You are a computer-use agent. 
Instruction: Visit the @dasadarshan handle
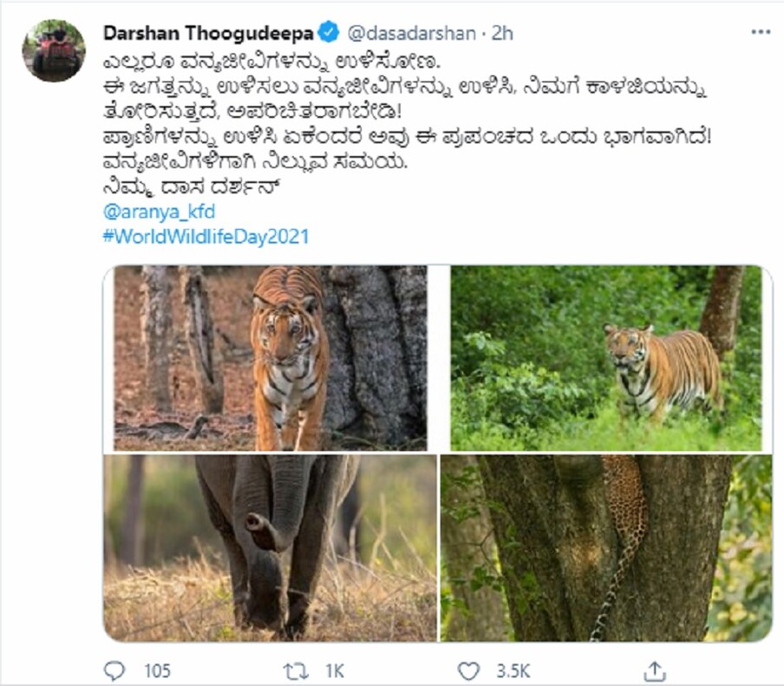[x=411, y=34]
